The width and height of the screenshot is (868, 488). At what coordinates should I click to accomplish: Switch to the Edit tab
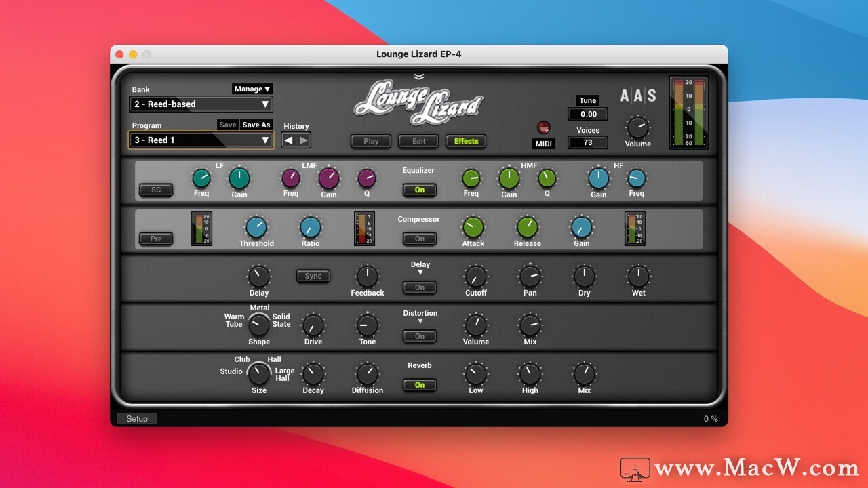point(419,141)
